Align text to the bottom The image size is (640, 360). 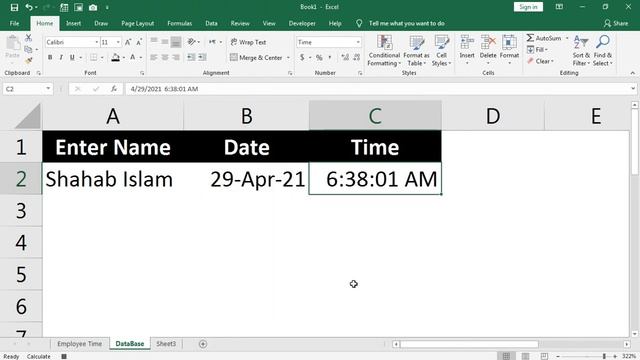click(x=176, y=42)
